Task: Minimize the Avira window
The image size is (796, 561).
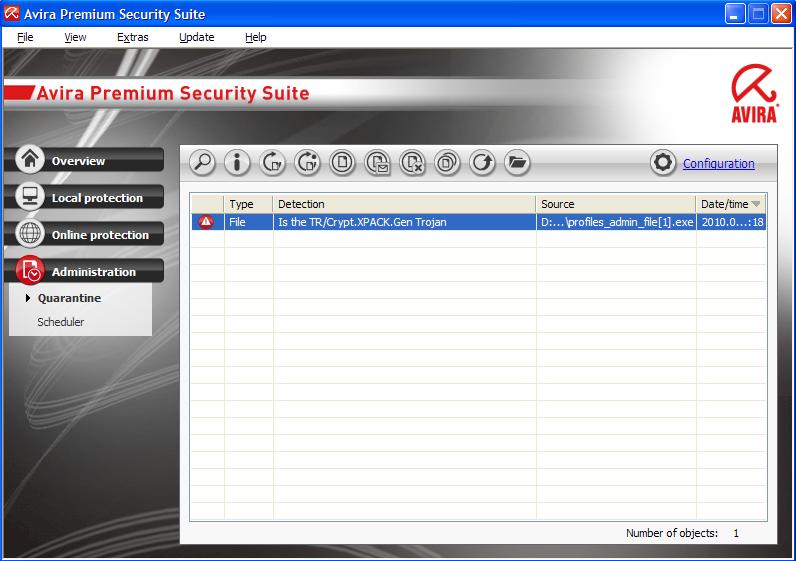Action: point(735,14)
